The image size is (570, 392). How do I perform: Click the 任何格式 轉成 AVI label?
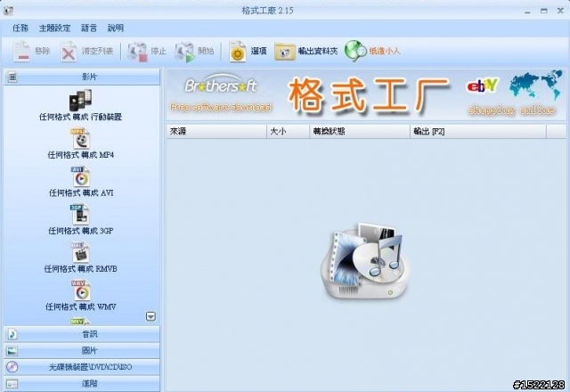coord(81,192)
